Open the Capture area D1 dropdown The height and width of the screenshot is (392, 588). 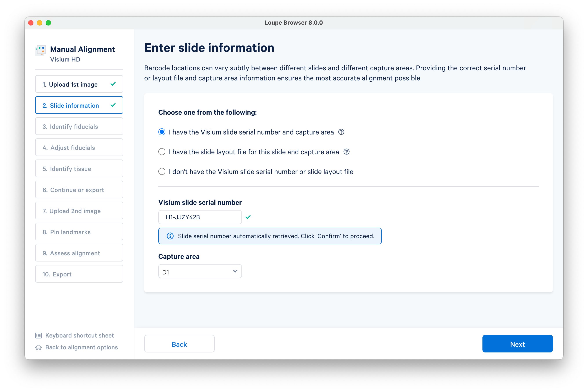click(x=200, y=272)
